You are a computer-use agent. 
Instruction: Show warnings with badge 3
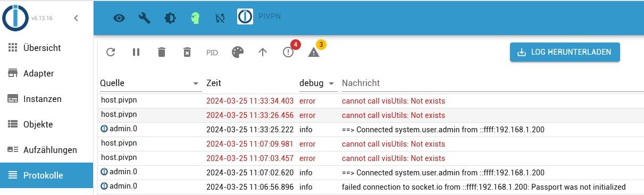click(314, 52)
